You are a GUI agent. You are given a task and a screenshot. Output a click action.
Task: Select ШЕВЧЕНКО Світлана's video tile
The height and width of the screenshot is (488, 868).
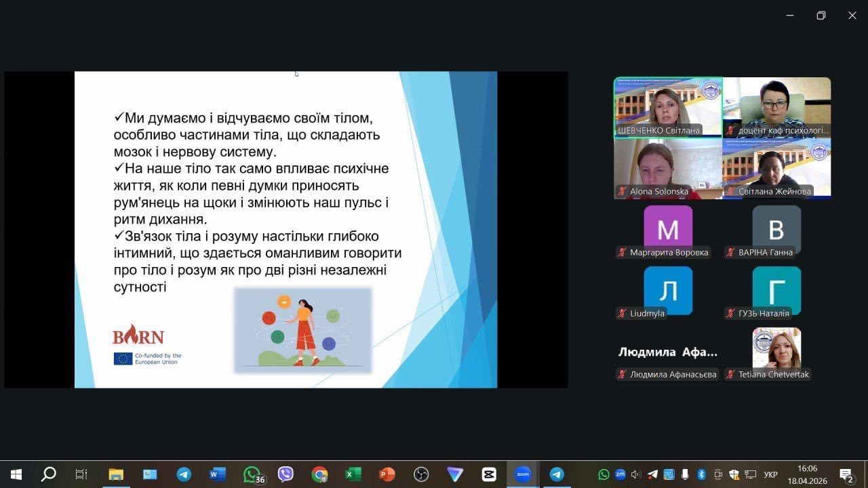click(x=668, y=107)
